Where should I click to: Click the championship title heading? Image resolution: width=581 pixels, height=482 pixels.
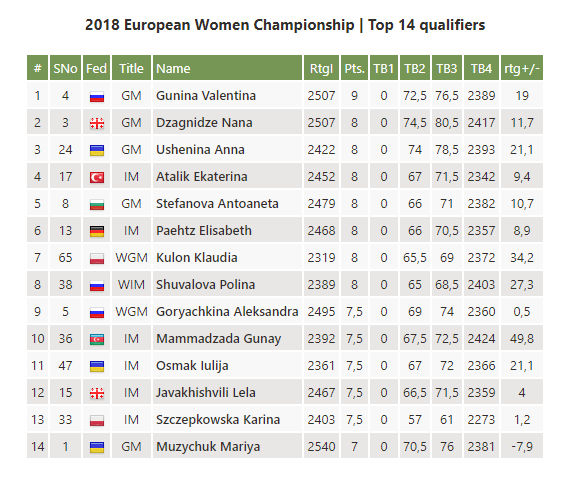[285, 25]
